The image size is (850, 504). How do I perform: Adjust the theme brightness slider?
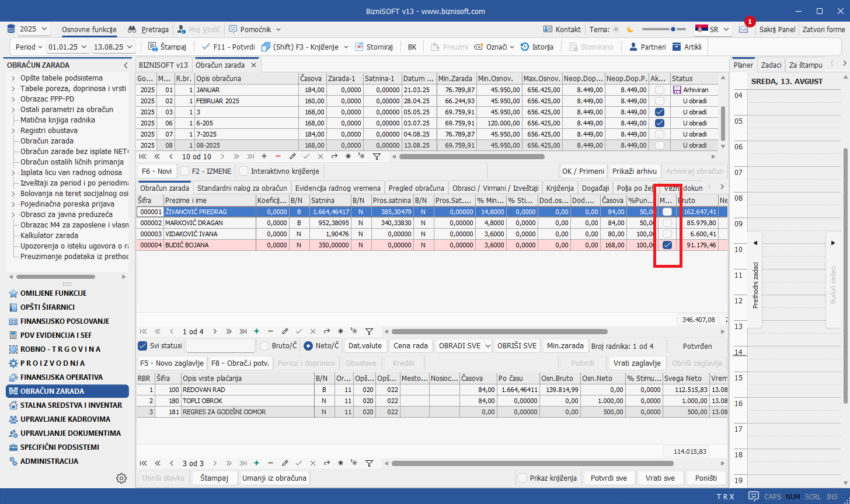point(673,29)
